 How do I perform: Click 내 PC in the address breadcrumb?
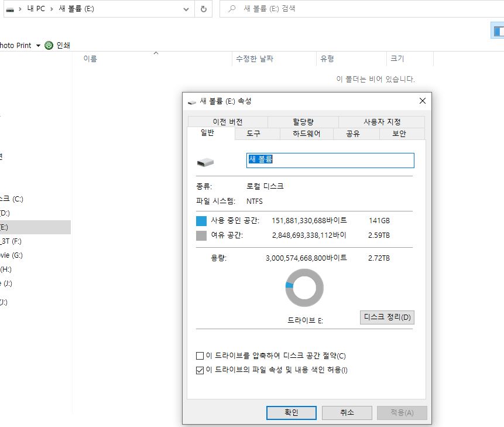pos(36,9)
